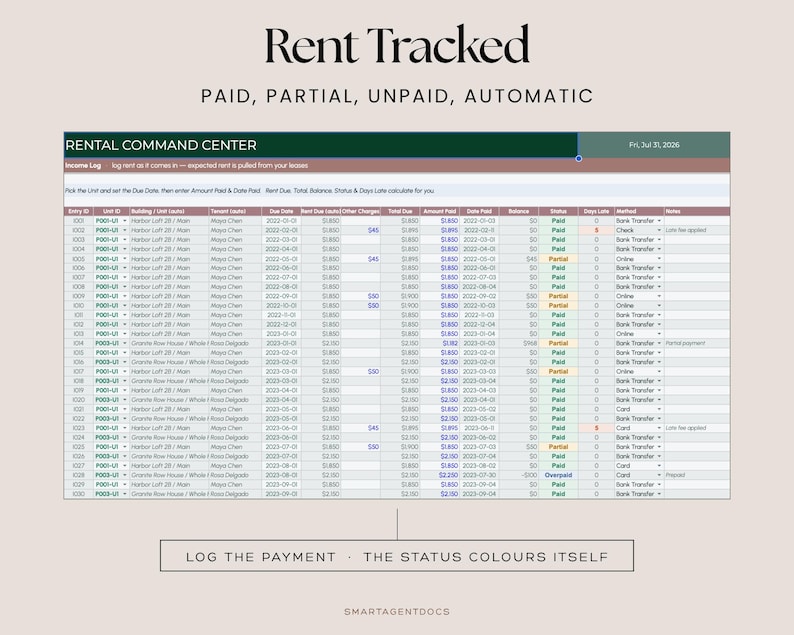Select Amount Paid $1,182 in entry 1014

[440, 343]
